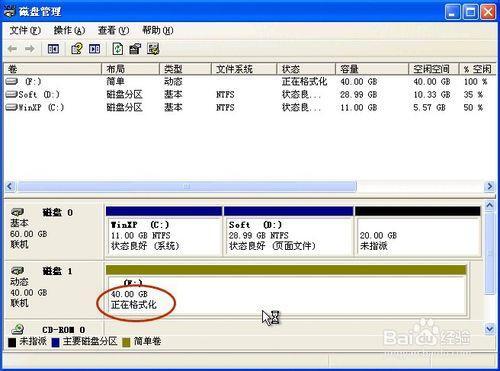Sort by the 空闲空间 column header
The image size is (500, 371).
click(434, 69)
